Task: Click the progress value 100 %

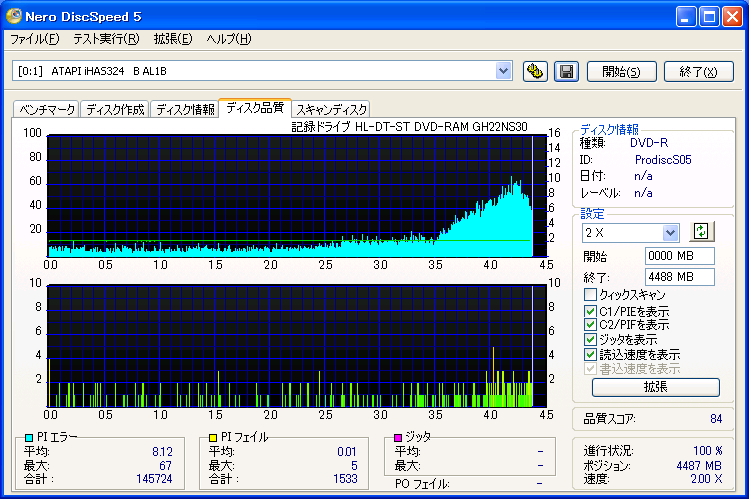Action: coord(707,450)
